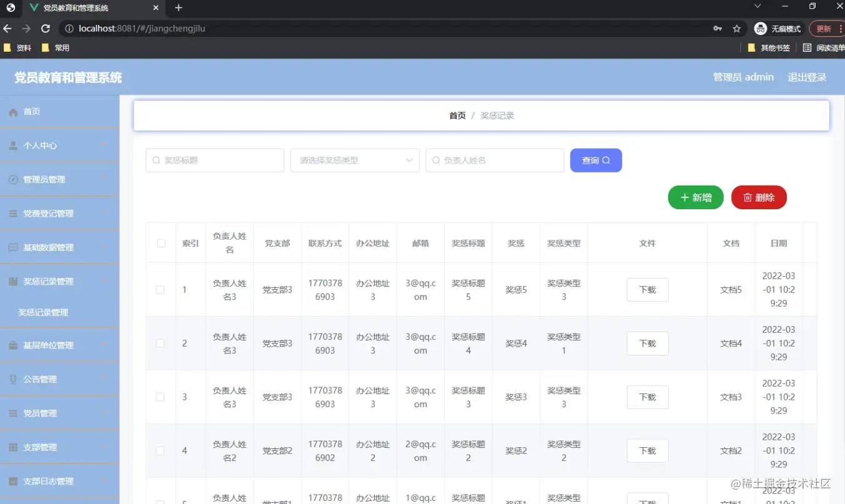Click the red 删除 button

(x=759, y=197)
